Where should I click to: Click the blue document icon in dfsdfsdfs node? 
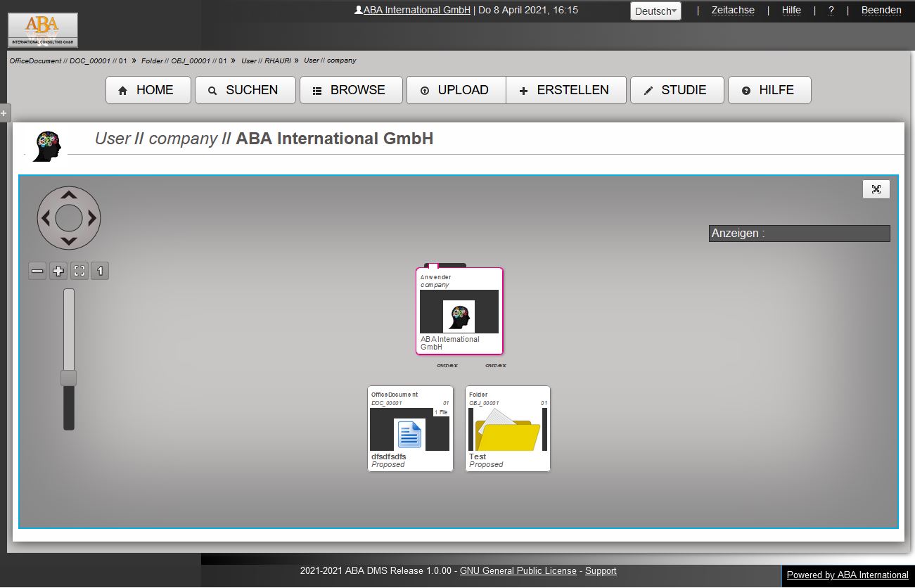[x=409, y=434]
